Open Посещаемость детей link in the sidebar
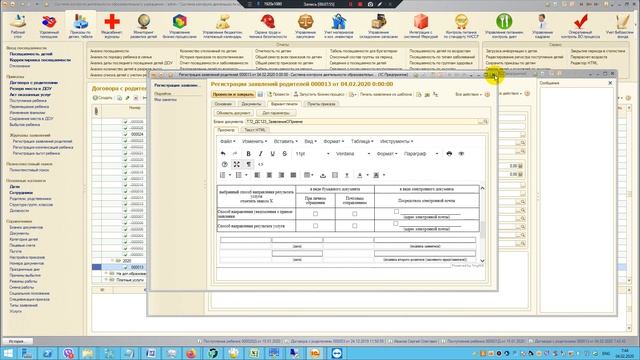 point(31,54)
